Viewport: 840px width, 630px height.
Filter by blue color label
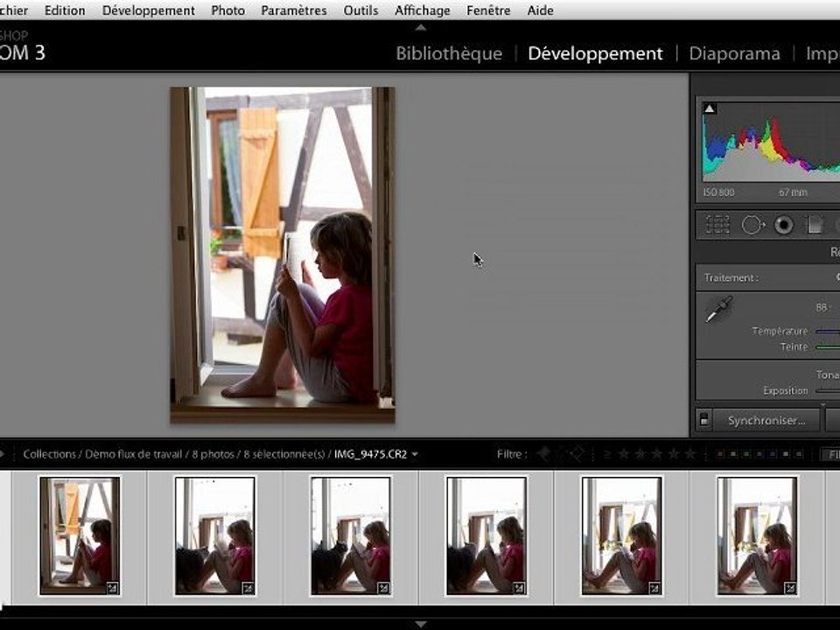759,454
